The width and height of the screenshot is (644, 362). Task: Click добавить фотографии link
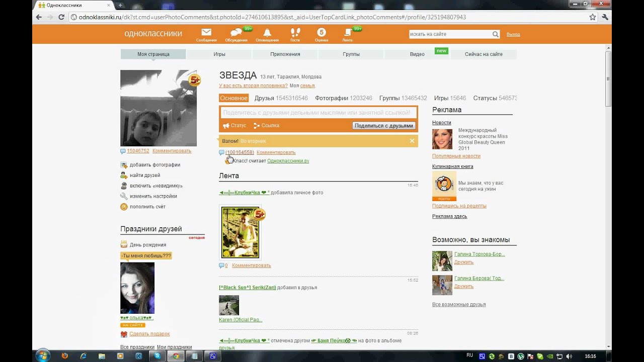[x=155, y=165]
